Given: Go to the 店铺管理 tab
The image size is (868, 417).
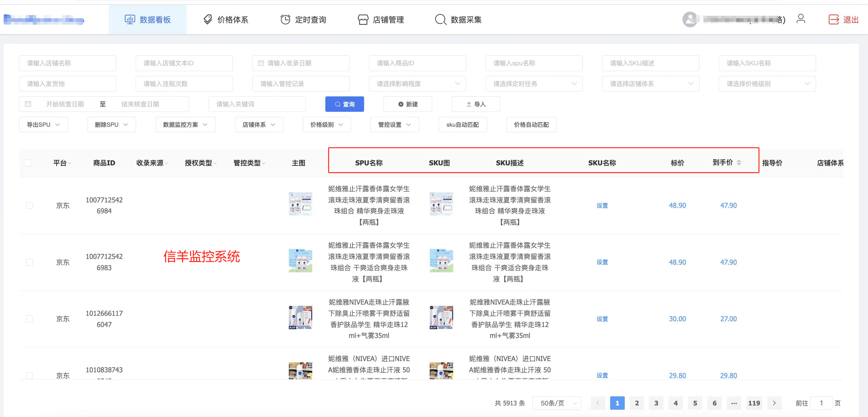Looking at the screenshot, I should point(381,19).
